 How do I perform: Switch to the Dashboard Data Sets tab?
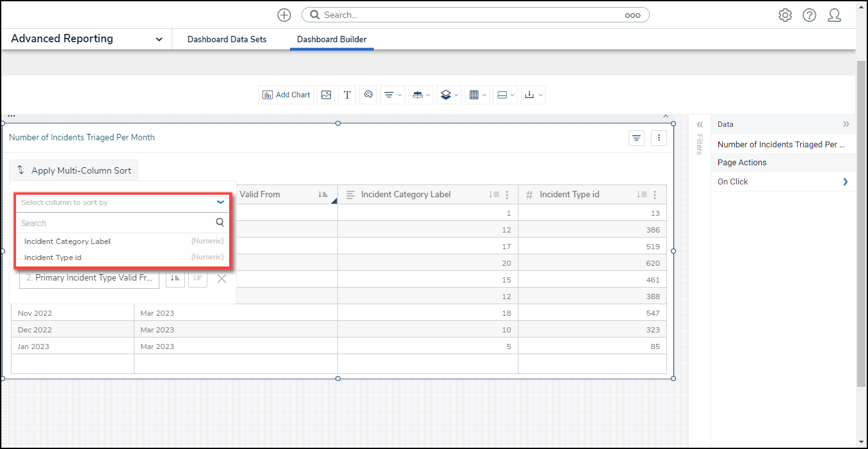point(227,39)
